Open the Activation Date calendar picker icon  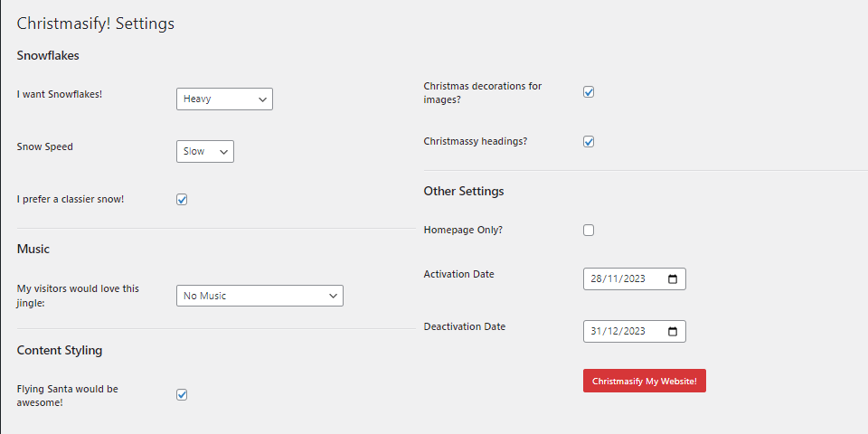pyautogui.click(x=673, y=279)
